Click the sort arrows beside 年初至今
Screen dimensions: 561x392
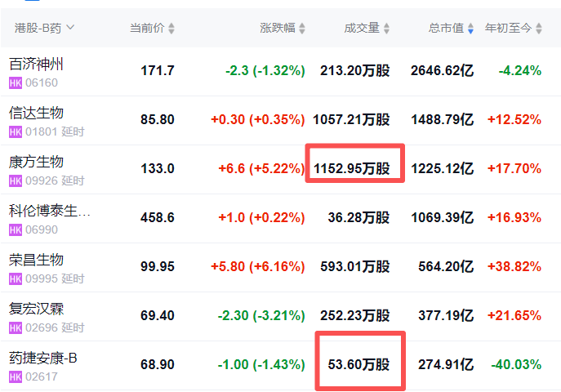tap(539, 29)
